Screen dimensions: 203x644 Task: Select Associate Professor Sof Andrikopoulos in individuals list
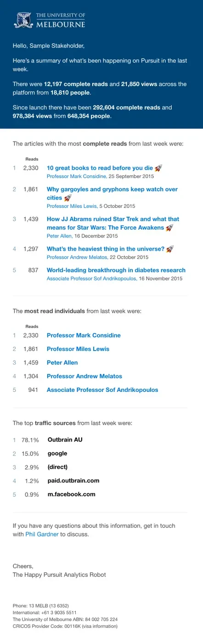point(102,390)
